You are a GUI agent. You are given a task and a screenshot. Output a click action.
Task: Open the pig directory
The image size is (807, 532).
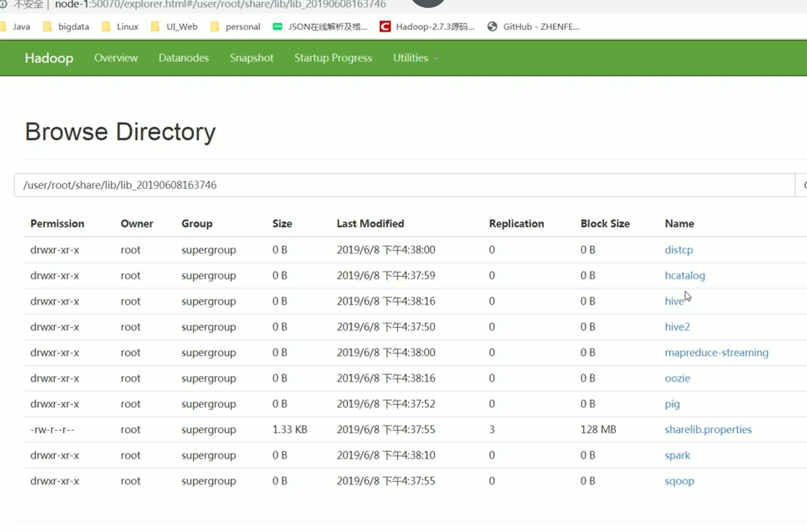[x=672, y=404]
